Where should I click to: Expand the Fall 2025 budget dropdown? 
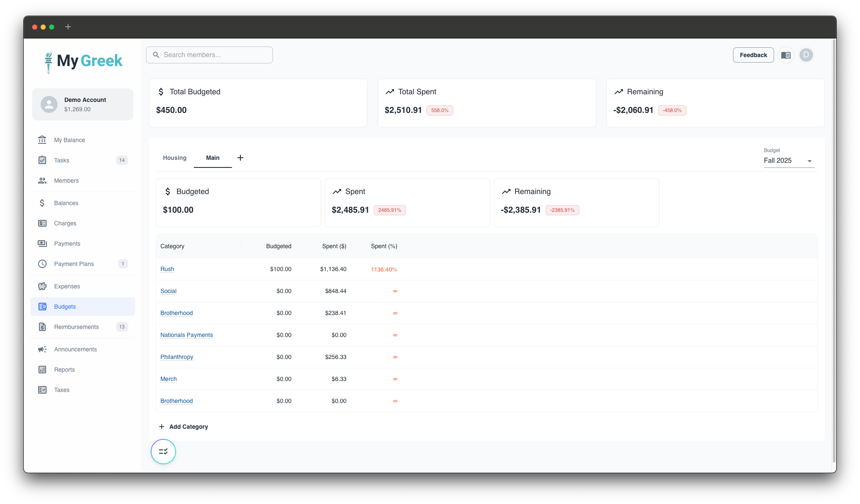789,161
